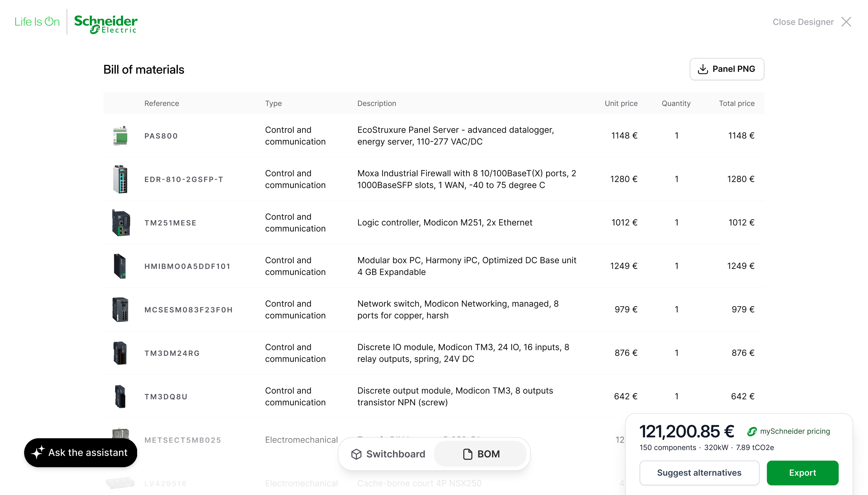Click the 150 components summary text
This screenshot has width=868, height=495.
pyautogui.click(x=668, y=448)
